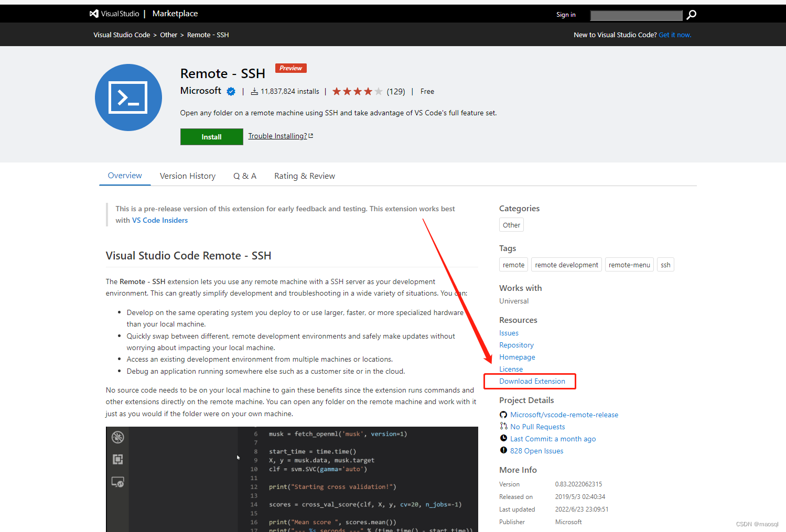The width and height of the screenshot is (786, 532).
Task: Switch to the Rating & Review tab
Action: pos(304,176)
